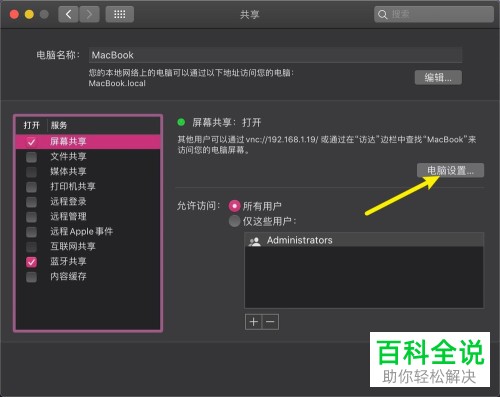The image size is (500, 397).
Task: Select 远程 Apple 事件 service row
Action: coord(88,232)
